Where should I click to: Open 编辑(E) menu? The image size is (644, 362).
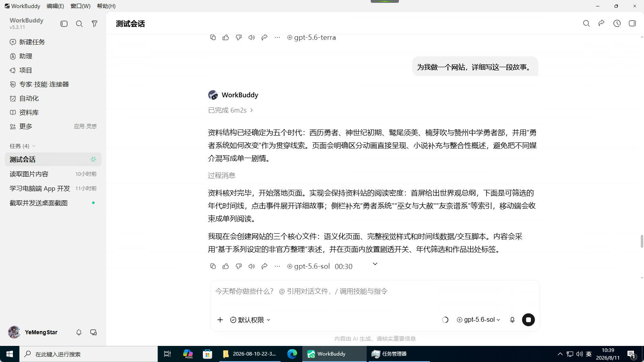(x=55, y=6)
